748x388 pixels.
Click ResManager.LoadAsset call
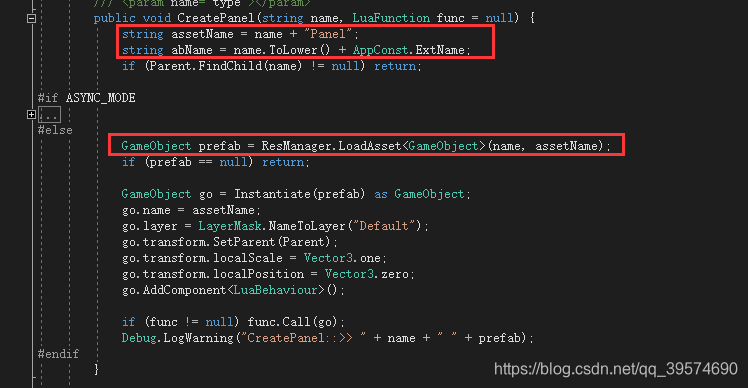click(x=332, y=146)
